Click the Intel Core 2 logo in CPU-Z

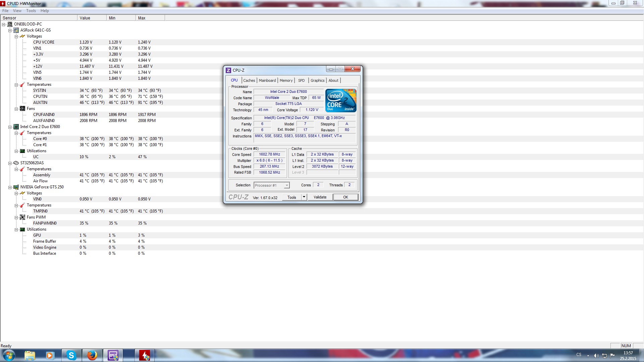(340, 101)
